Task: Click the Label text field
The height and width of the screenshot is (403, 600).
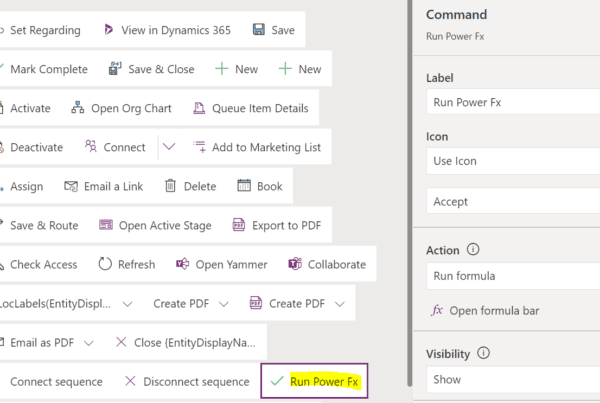Action: 513,102
